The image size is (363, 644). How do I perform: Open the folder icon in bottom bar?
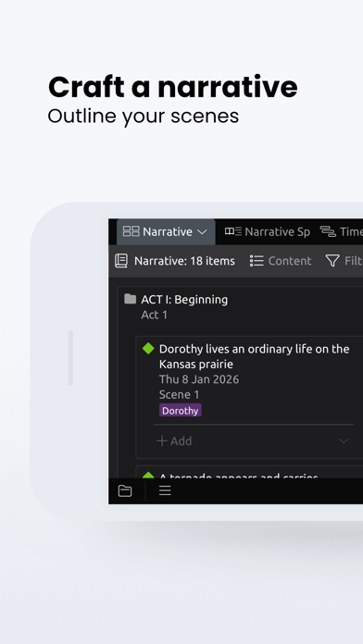(125, 490)
